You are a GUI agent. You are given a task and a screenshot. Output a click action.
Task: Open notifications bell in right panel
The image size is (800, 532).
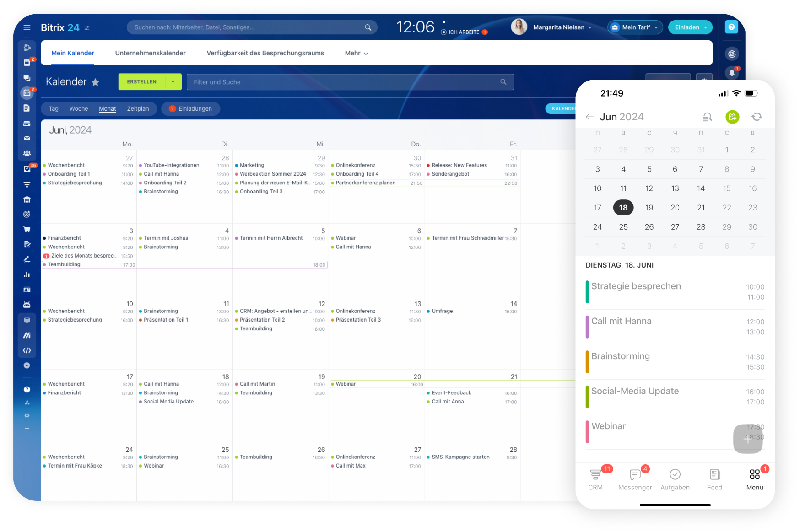click(732, 73)
